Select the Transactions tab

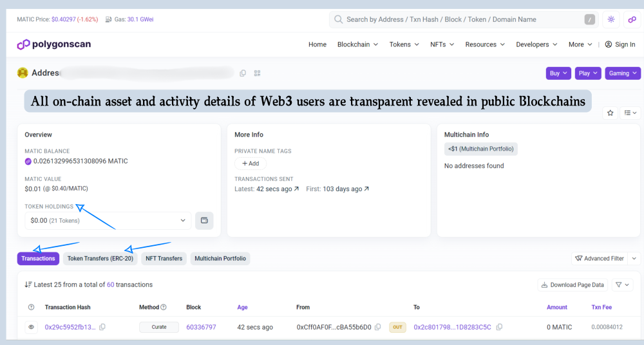tap(38, 258)
